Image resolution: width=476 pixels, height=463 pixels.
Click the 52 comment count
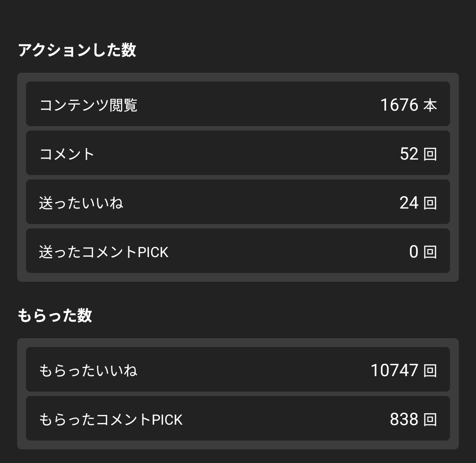(409, 154)
